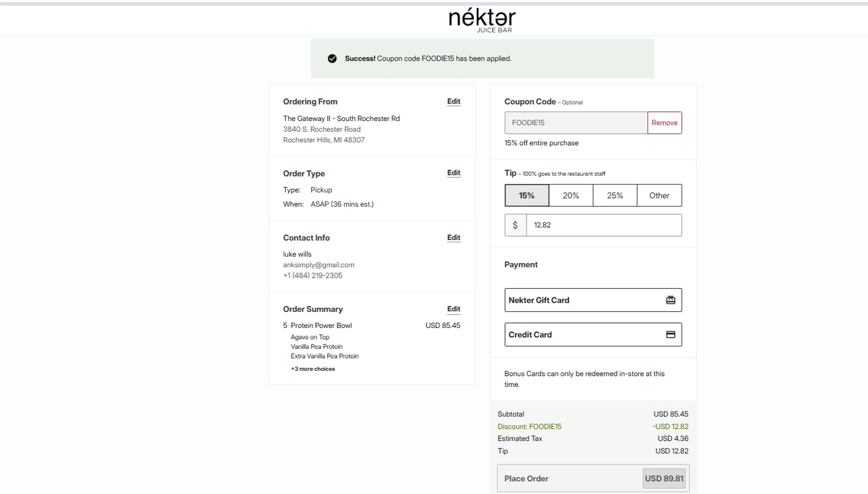Click The Gateway II - South Rochester Rd

tap(341, 119)
